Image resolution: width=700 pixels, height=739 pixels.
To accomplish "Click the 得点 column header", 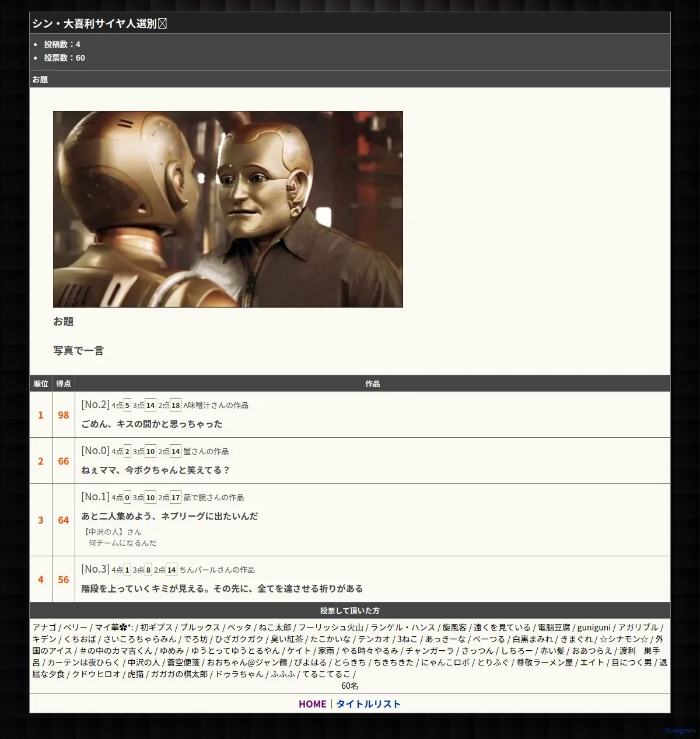I will click(x=64, y=384).
